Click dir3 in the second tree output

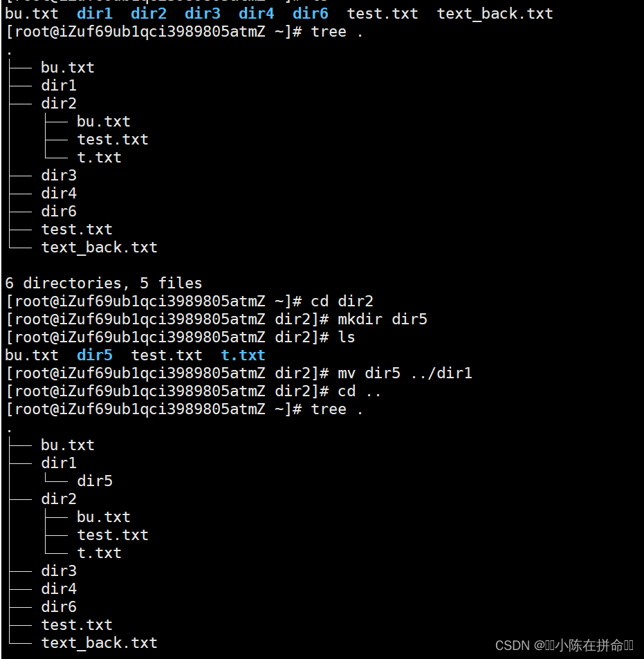(59, 570)
